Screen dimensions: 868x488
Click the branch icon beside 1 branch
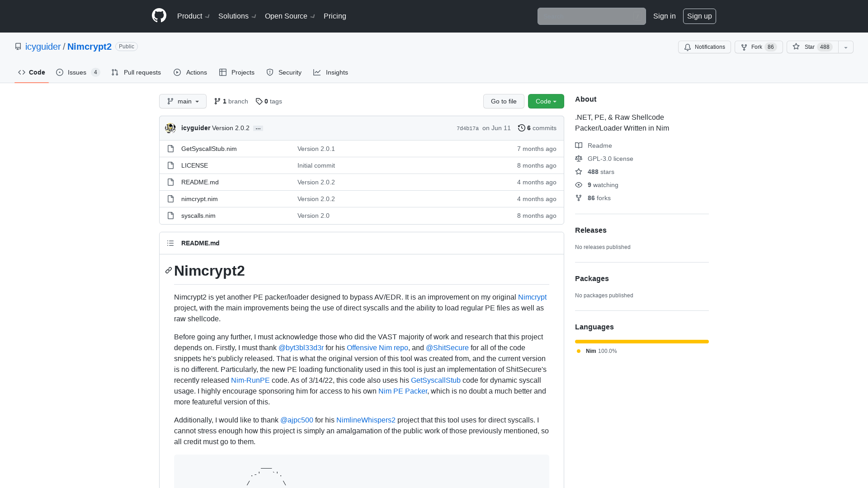[x=217, y=101]
